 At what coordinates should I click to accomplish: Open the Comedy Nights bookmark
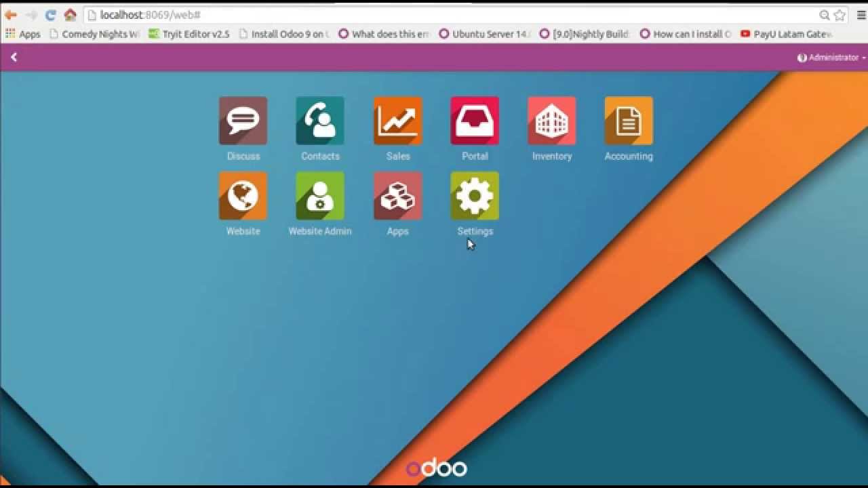point(94,34)
